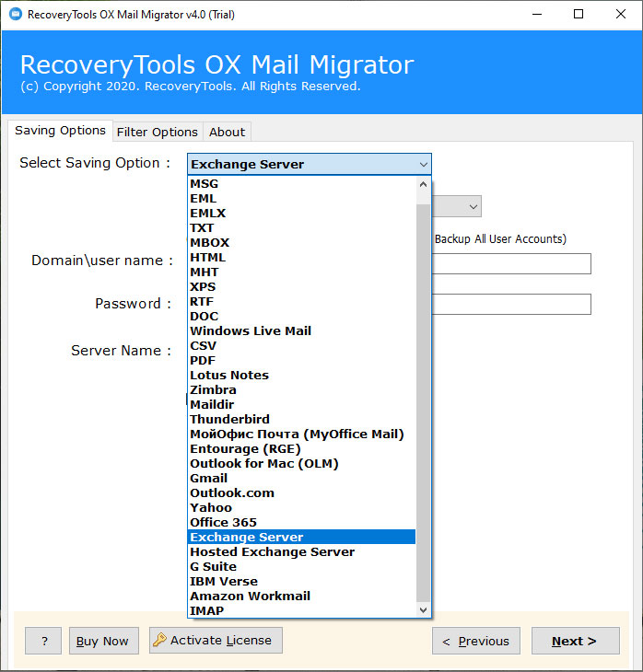Pick HTML as the saving option

pos(302,257)
